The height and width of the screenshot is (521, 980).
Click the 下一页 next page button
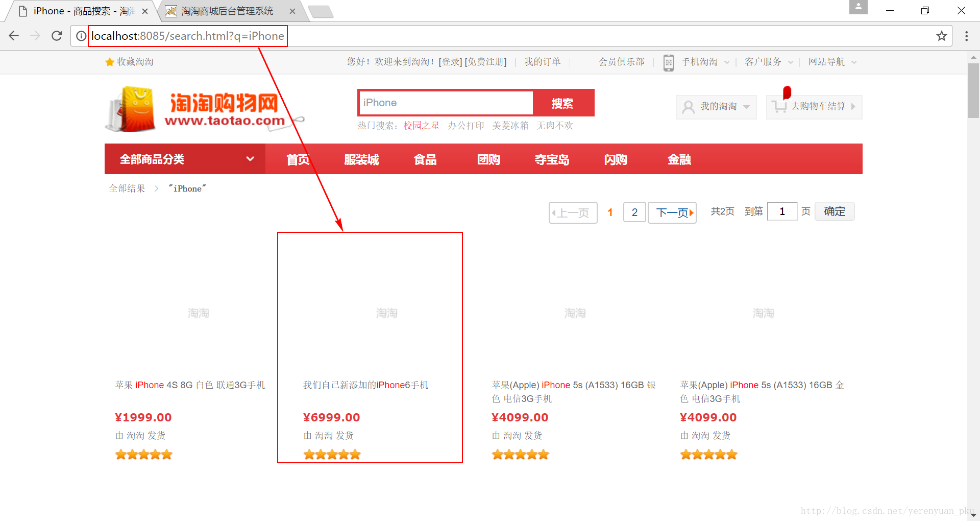[672, 212]
